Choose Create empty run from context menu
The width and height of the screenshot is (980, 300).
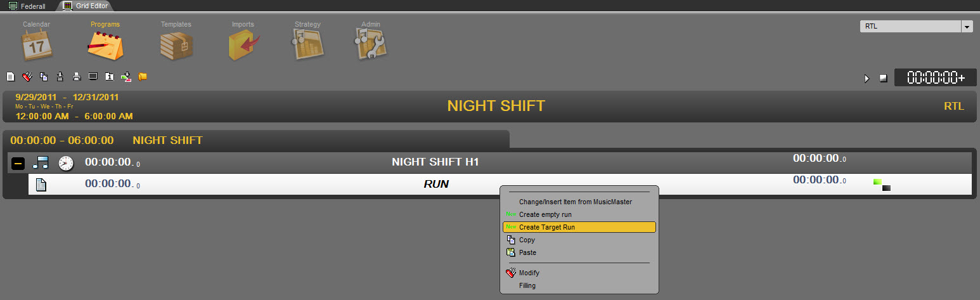tap(545, 214)
